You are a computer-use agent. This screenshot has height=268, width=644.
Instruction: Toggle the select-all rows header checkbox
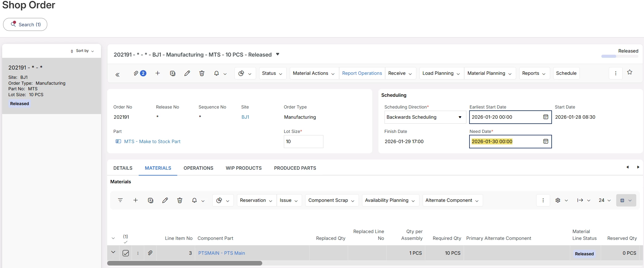pyautogui.click(x=125, y=242)
